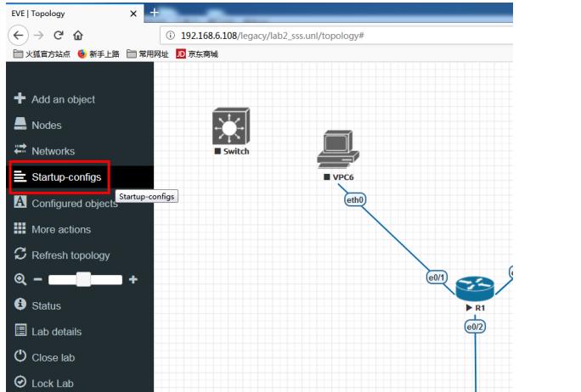Click the Lock Lab checkmark icon

(20, 382)
